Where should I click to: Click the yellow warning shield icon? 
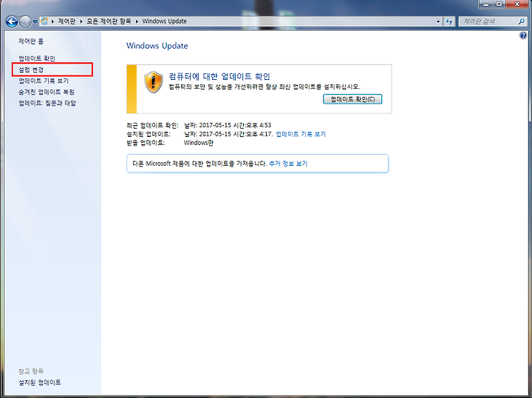point(154,82)
